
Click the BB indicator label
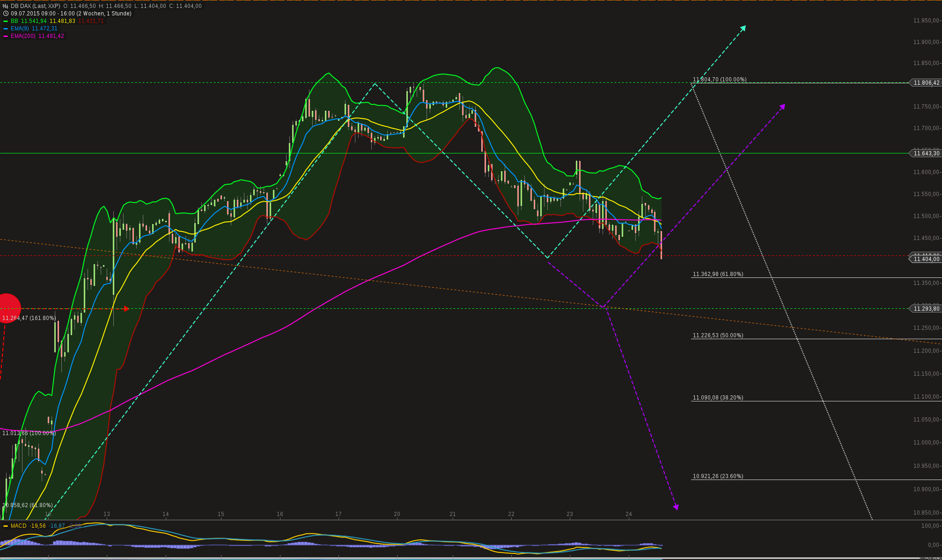tap(15, 21)
